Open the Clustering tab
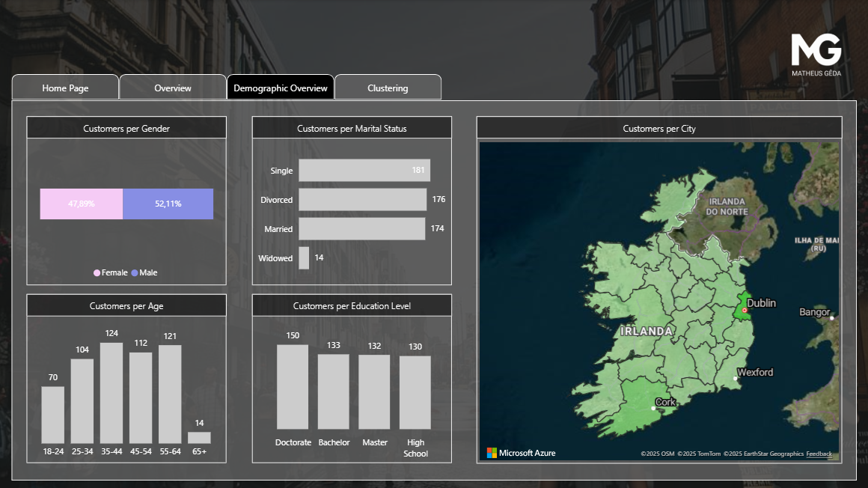 [x=388, y=88]
